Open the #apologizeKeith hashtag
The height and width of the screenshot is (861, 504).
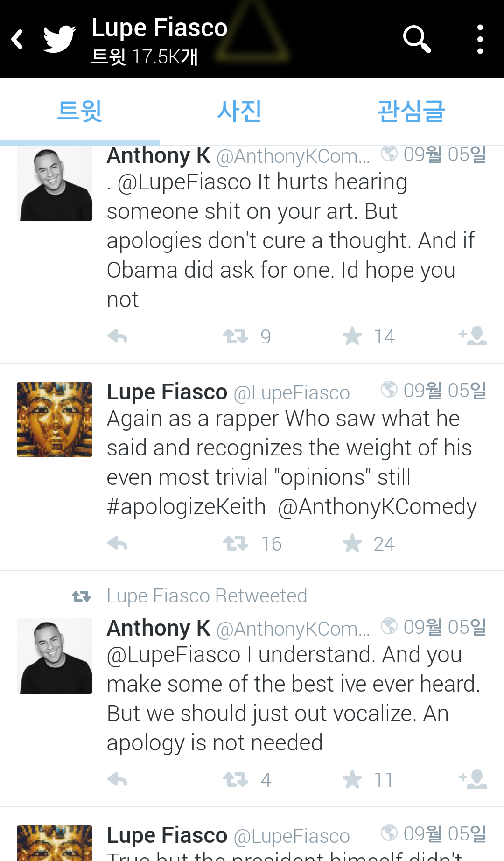(x=186, y=507)
